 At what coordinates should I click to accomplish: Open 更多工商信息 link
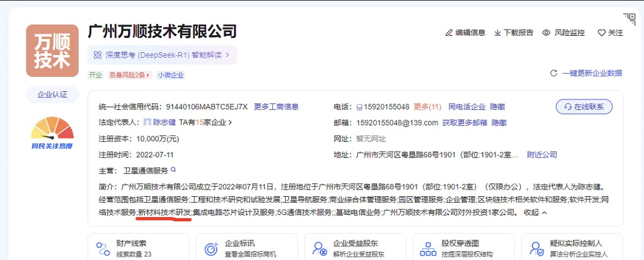[x=276, y=107]
